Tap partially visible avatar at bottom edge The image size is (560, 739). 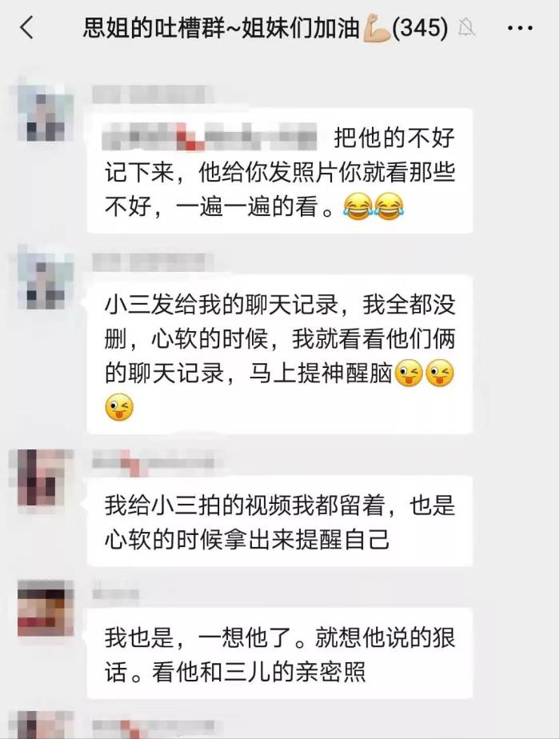pos(46,725)
